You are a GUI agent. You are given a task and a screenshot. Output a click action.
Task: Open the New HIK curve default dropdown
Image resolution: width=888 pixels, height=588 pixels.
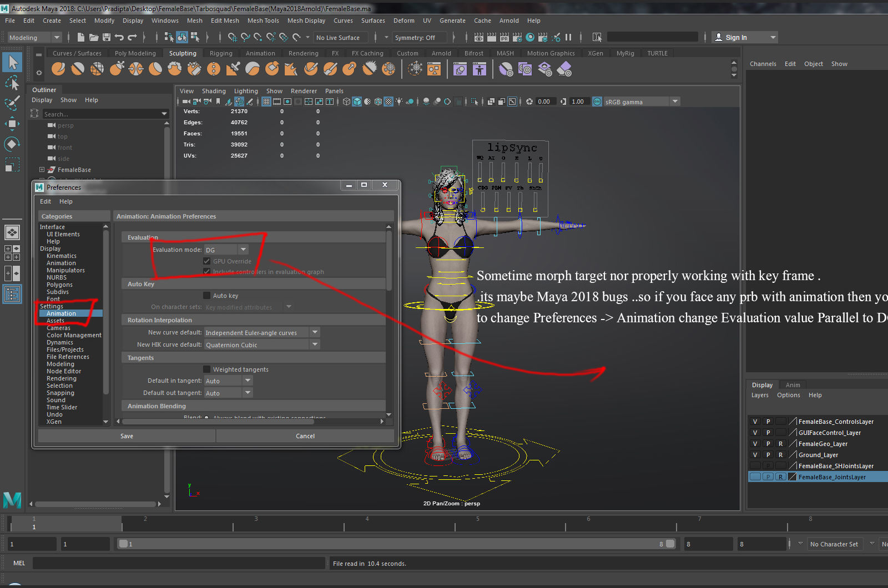(x=261, y=344)
